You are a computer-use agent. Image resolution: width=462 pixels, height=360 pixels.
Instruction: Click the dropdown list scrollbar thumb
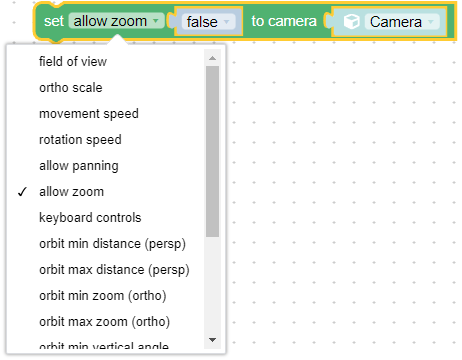(x=212, y=151)
